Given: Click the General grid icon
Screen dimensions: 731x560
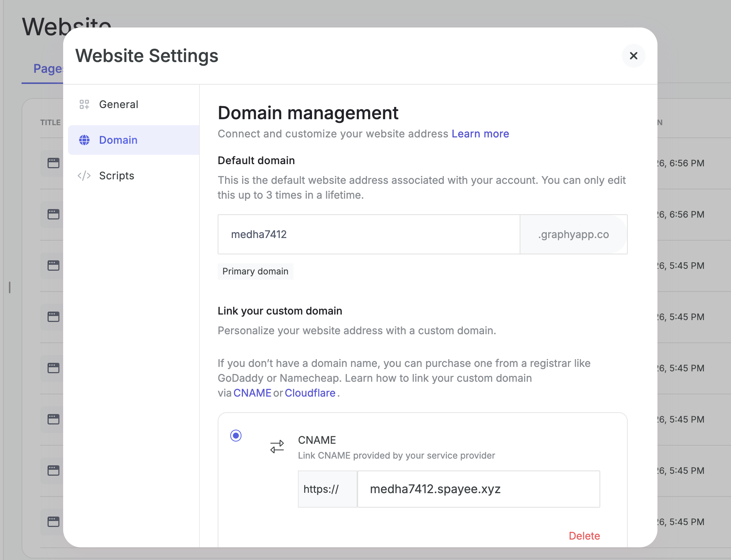Looking at the screenshot, I should (84, 104).
